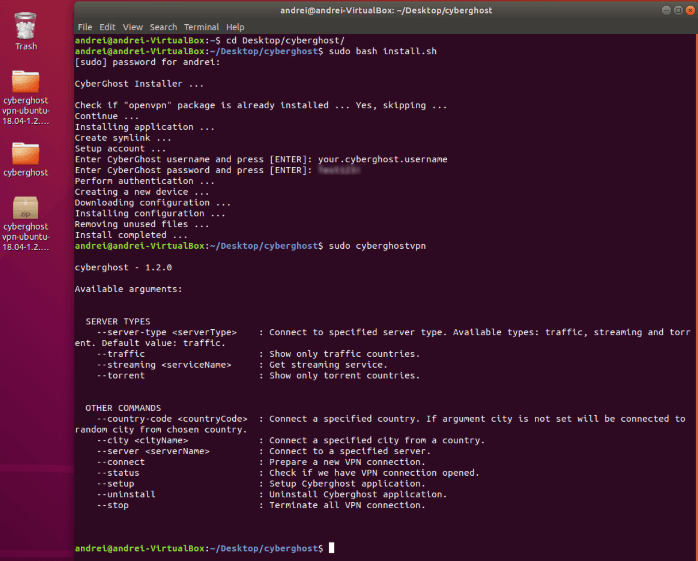698x561 pixels.
Task: Click the 'cyberghost - 1.2.0' version line
Action: (123, 268)
